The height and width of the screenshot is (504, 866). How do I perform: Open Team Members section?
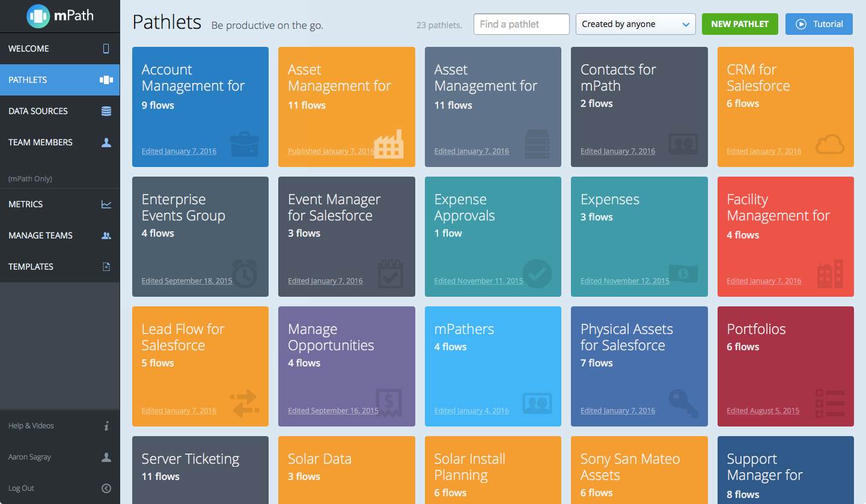[60, 142]
